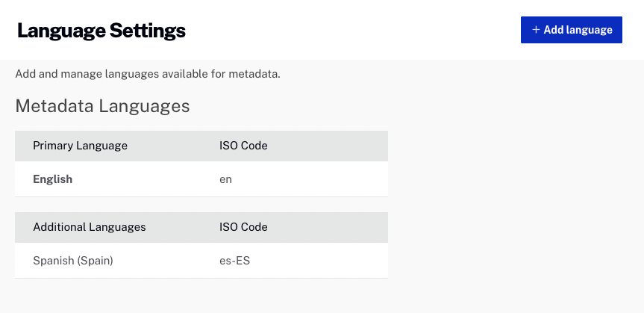The image size is (644, 313).
Task: Click the metadata languages description text
Action: point(148,75)
